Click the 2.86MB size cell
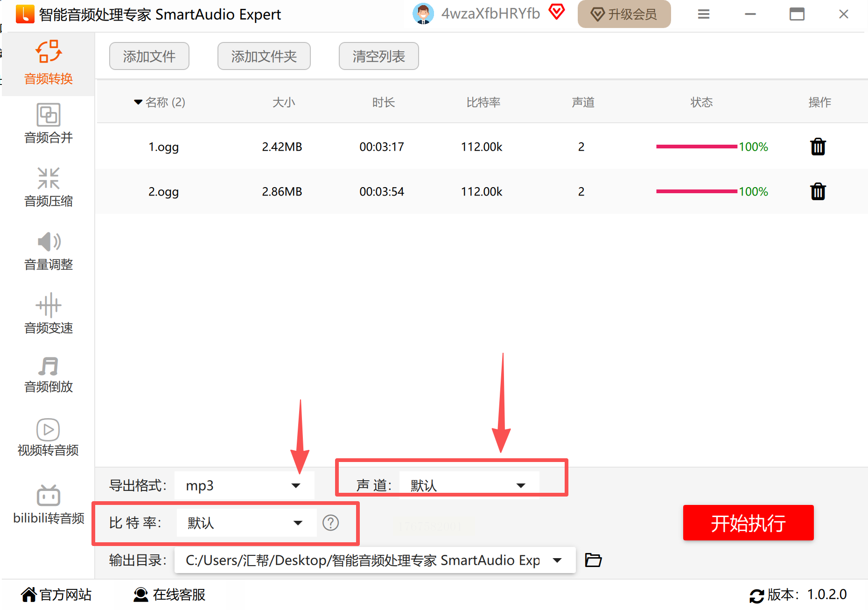This screenshot has height=616, width=868. pos(282,192)
